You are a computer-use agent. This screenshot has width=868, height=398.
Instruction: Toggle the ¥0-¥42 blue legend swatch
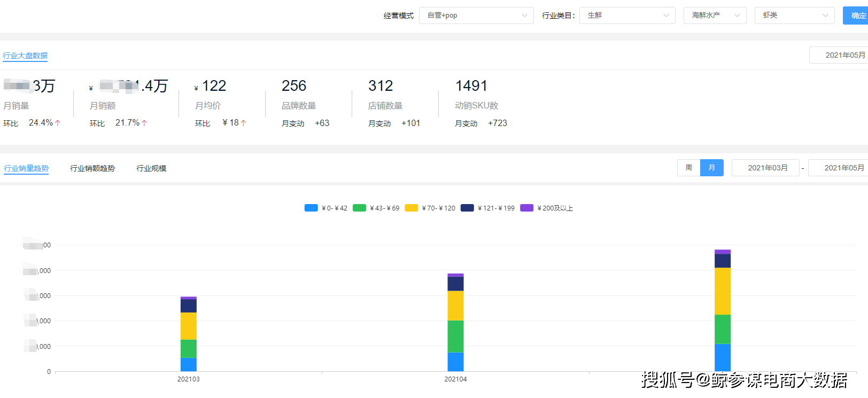(311, 208)
